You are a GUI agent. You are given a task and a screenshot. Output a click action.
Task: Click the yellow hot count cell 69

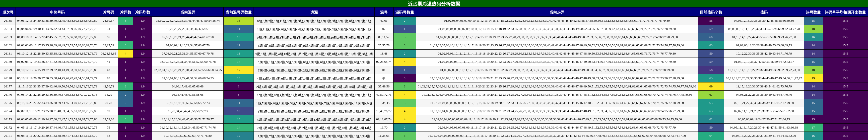[x=711, y=86]
